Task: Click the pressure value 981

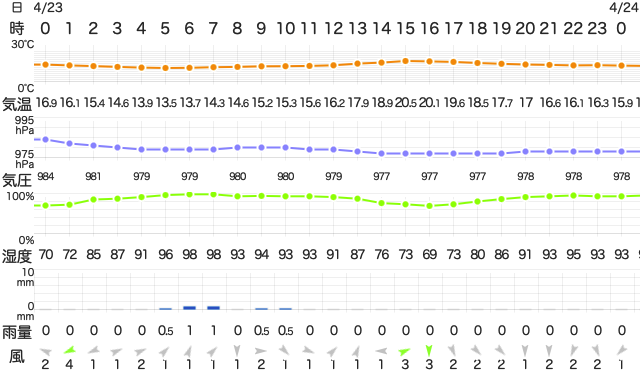Action: pyautogui.click(x=93, y=176)
